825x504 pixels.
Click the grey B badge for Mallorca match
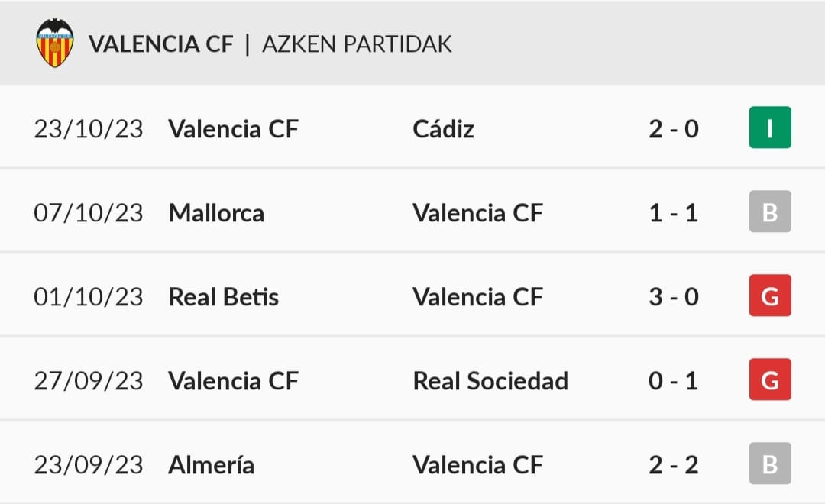click(x=770, y=212)
